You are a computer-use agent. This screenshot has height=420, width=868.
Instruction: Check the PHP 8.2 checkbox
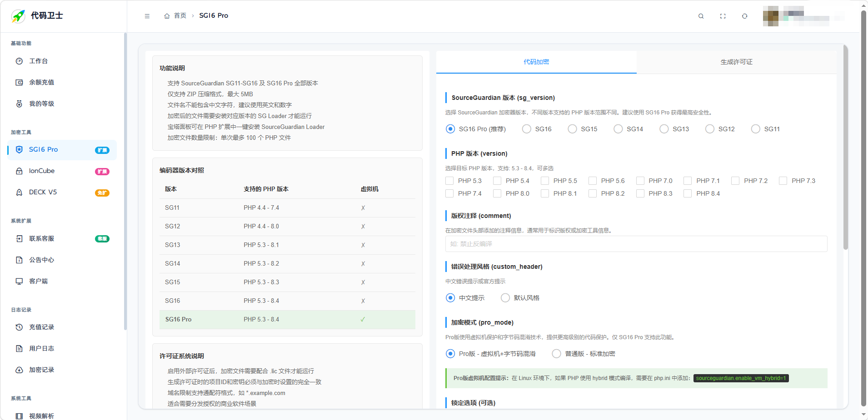click(593, 193)
